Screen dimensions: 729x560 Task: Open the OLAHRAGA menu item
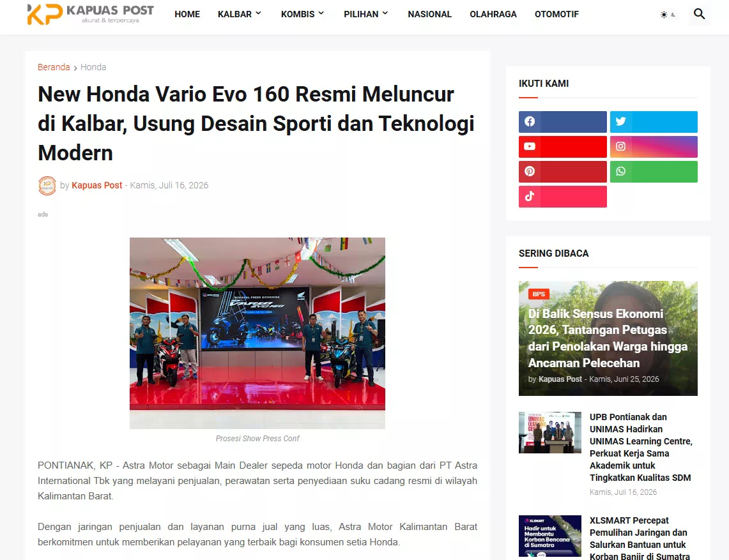(x=493, y=15)
